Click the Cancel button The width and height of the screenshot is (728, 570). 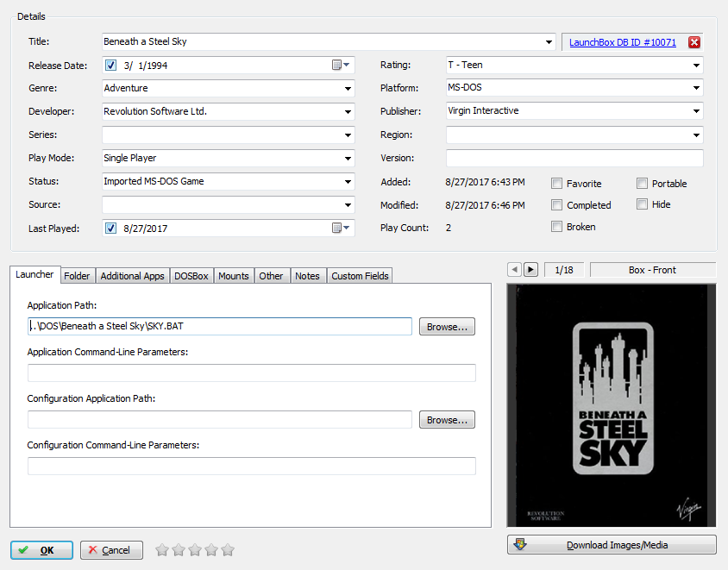[111, 550]
